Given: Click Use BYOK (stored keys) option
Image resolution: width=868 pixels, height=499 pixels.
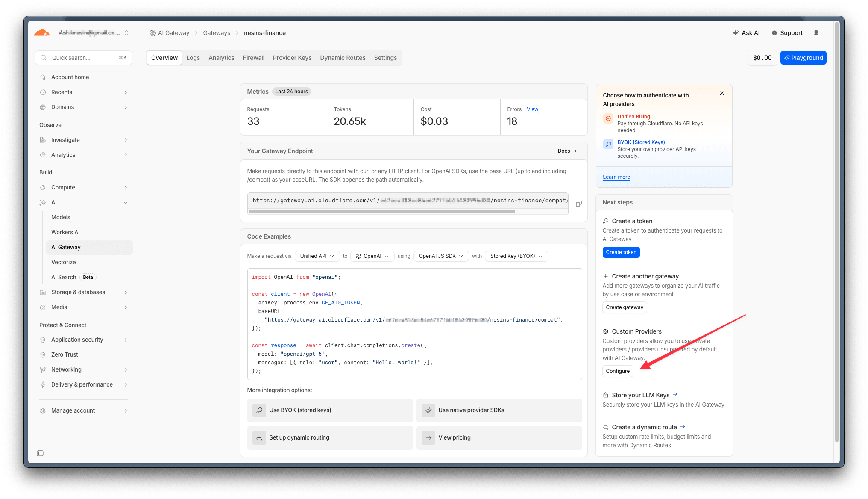Looking at the screenshot, I should [x=330, y=410].
